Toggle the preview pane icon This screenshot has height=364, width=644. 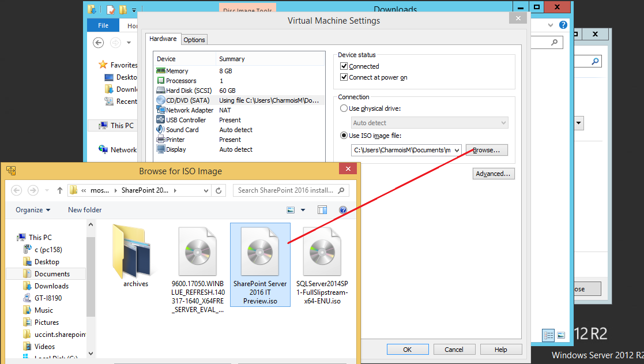pyautogui.click(x=322, y=210)
